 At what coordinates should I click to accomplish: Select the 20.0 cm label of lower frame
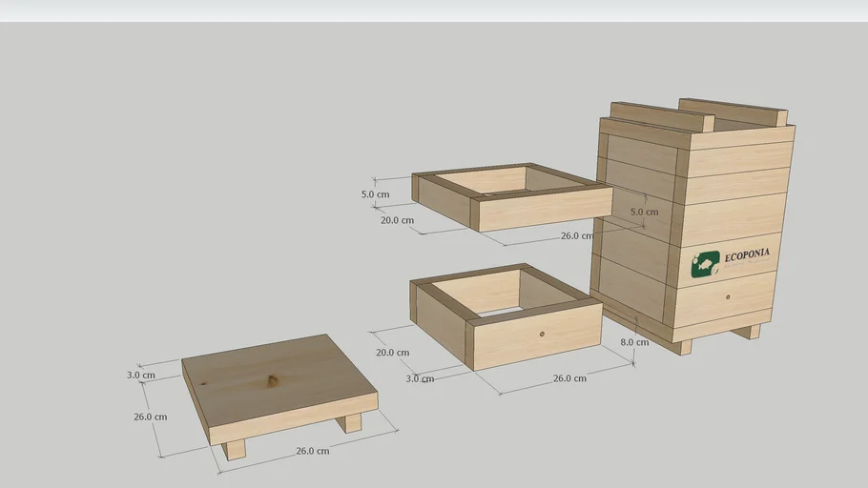tap(392, 353)
